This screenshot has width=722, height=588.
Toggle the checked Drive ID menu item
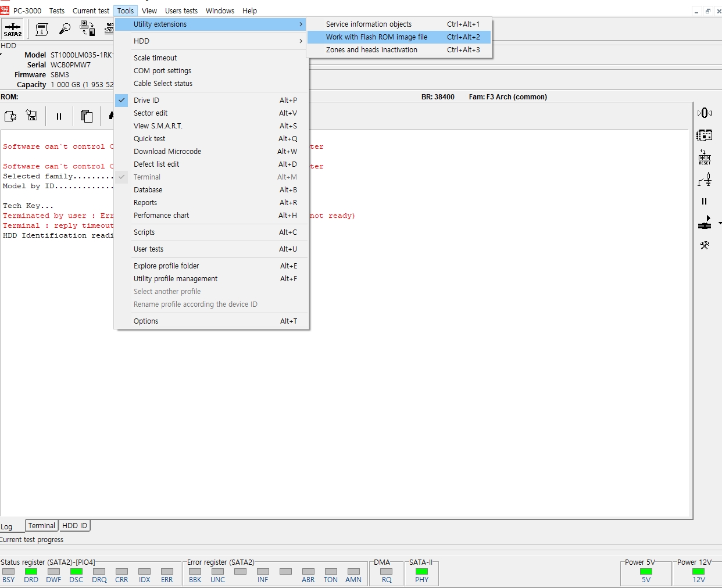pos(212,101)
